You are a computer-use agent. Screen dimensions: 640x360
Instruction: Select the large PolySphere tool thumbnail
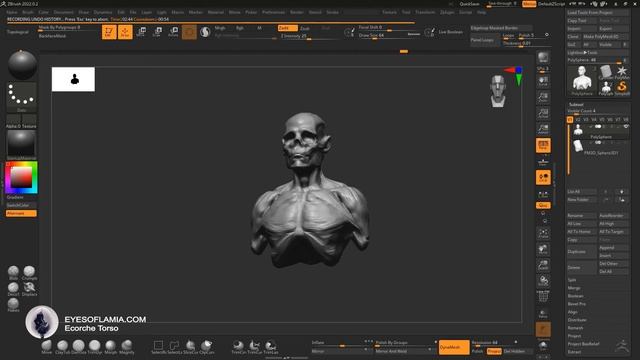(582, 80)
